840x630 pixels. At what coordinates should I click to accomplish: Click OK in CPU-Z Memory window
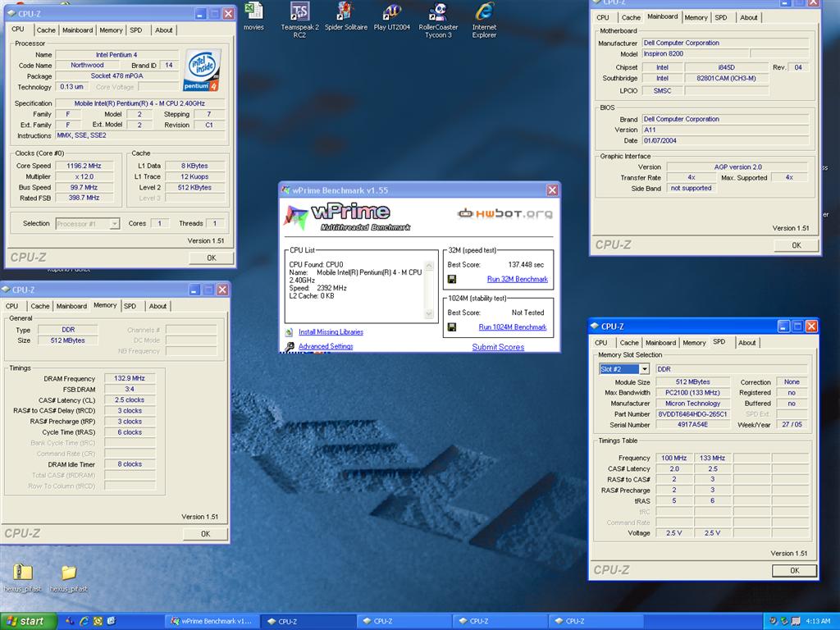(206, 533)
